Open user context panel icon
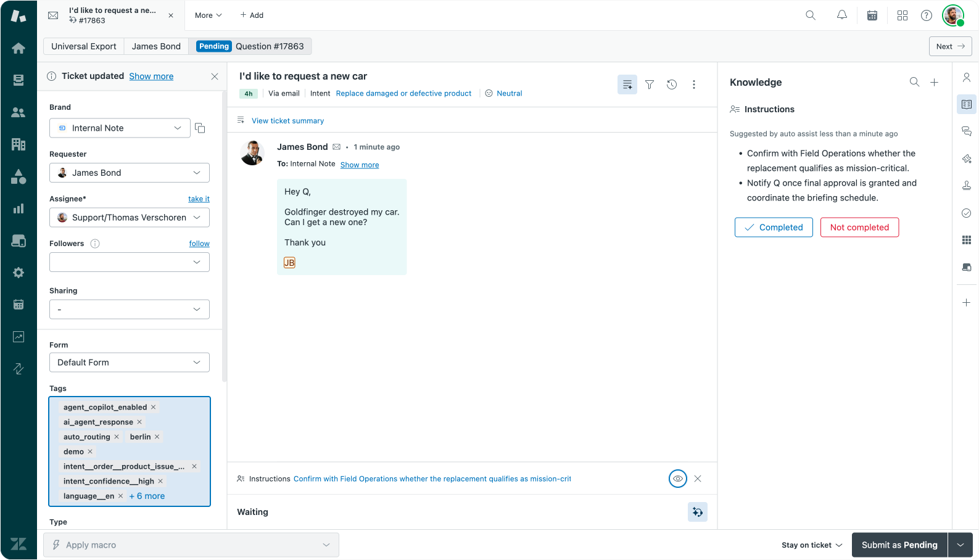The image size is (979, 560). pyautogui.click(x=967, y=78)
